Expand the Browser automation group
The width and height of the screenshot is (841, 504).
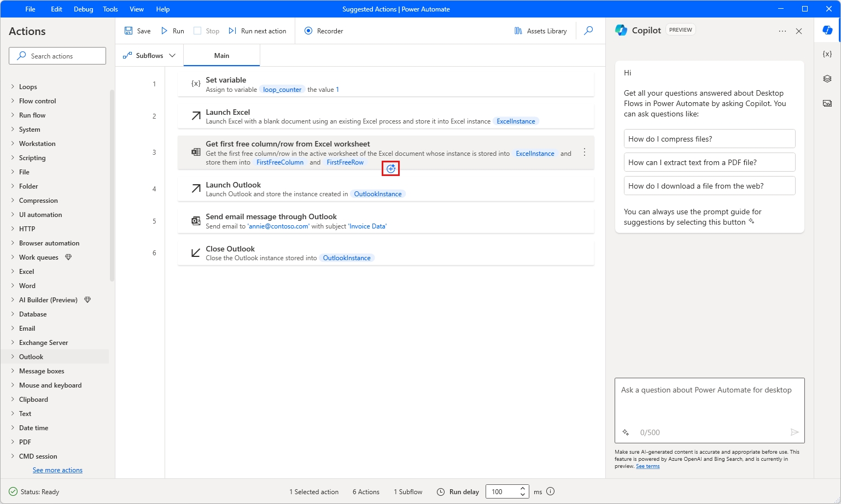(x=13, y=243)
